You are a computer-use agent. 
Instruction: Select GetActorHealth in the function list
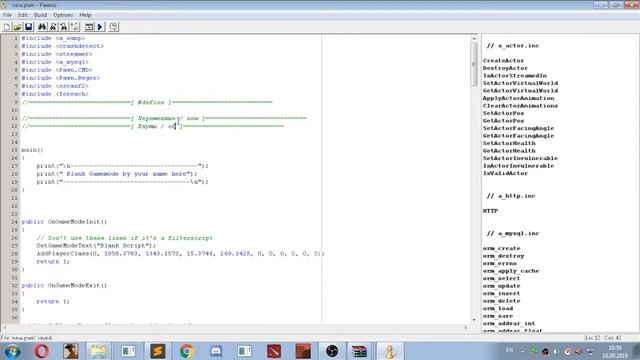[509, 151]
